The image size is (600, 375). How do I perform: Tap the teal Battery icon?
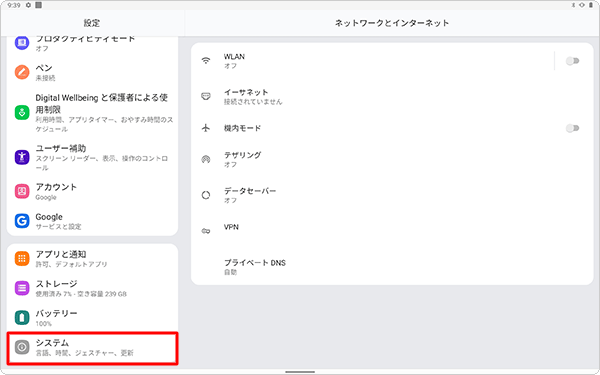(x=22, y=317)
